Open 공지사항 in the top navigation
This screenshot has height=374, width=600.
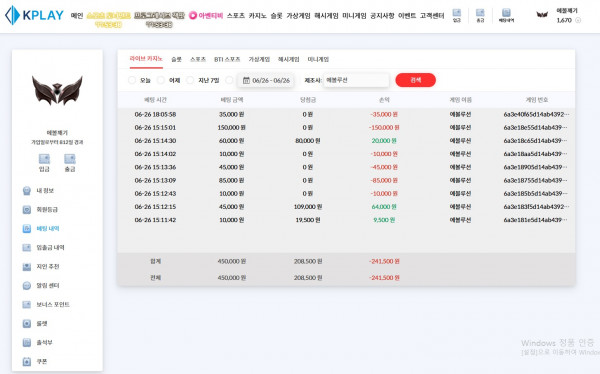click(382, 16)
